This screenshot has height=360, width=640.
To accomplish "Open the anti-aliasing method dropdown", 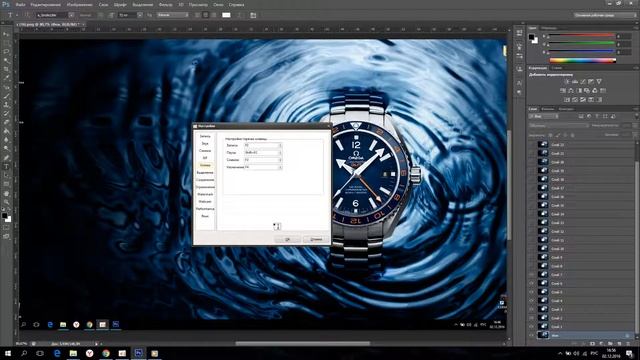I will [173, 15].
